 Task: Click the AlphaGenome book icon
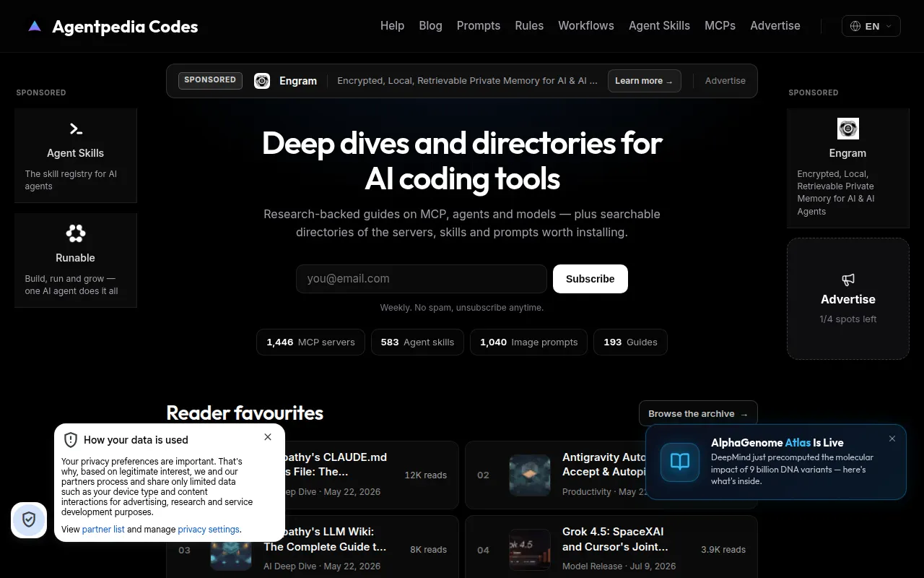point(680,462)
